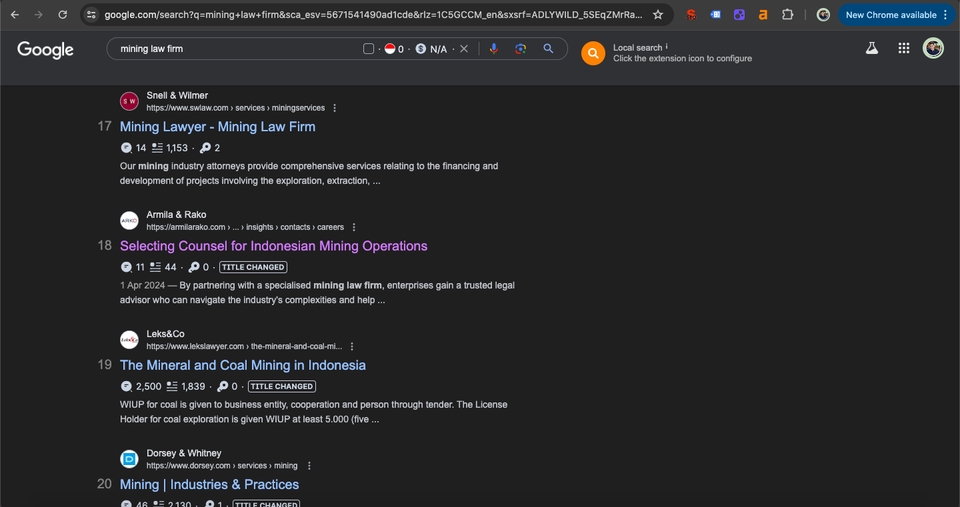Submit search with magnifier icon
Viewport: 960px width, 507px height.
[x=548, y=49]
